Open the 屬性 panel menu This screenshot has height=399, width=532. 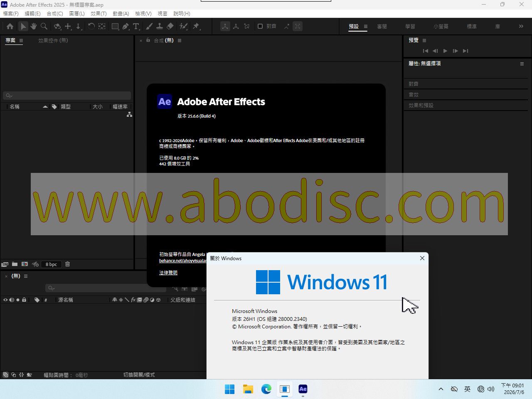pos(522,64)
